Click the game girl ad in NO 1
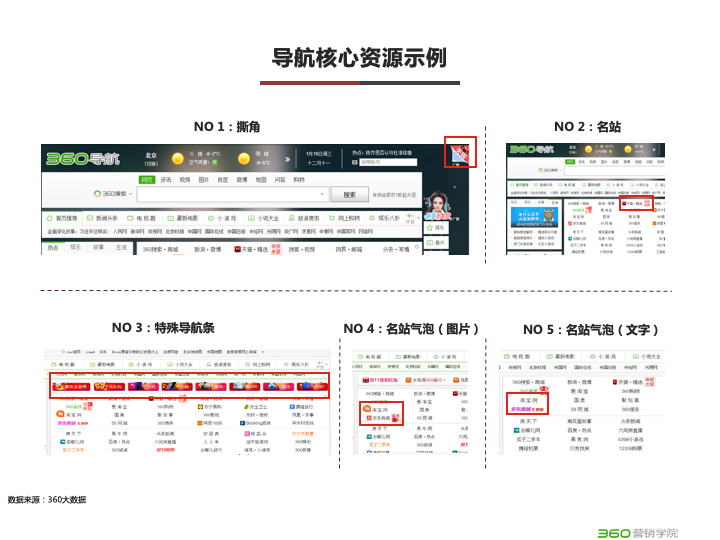Screen dimensions: 720x540 coord(439,206)
